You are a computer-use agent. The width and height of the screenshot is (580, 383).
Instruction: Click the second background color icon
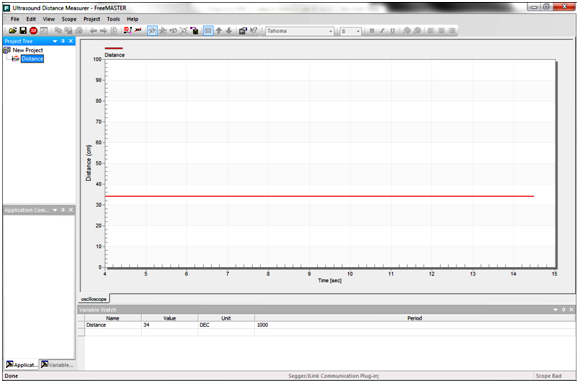(417, 31)
